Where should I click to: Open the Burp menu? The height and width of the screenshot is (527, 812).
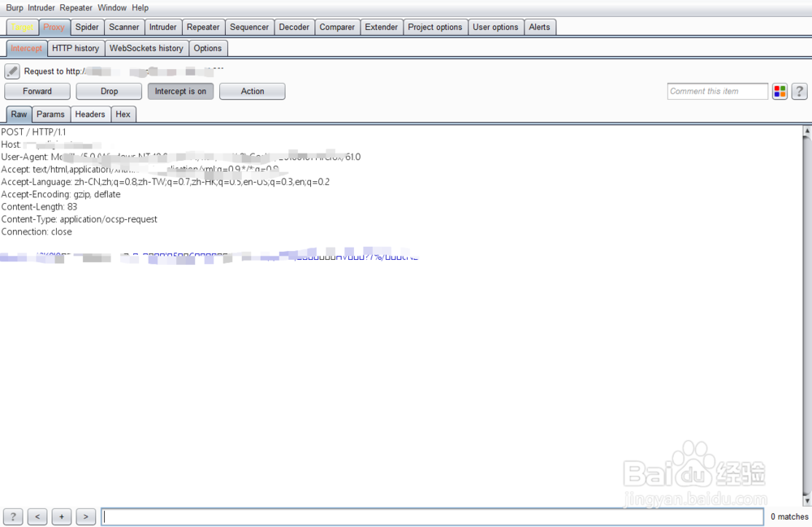coord(15,8)
